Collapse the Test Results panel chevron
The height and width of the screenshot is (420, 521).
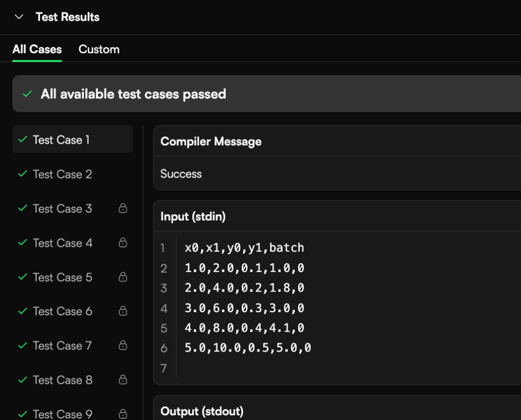pos(19,17)
